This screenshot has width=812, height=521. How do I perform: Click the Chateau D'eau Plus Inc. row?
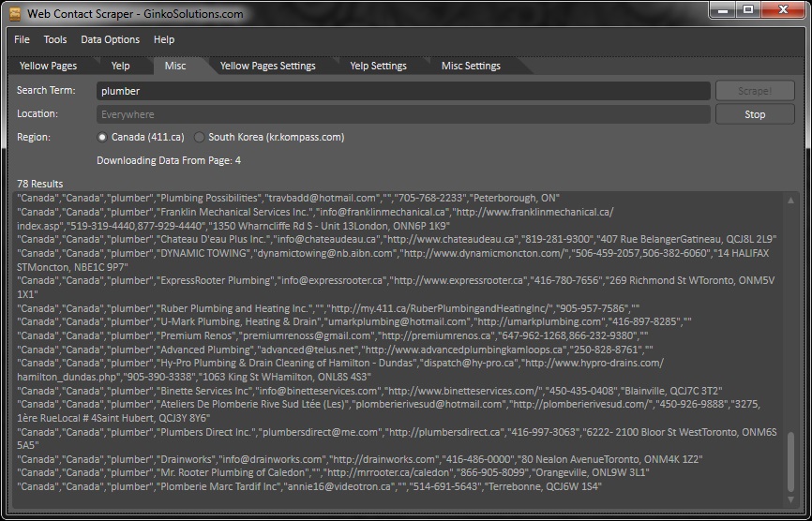pyautogui.click(x=397, y=239)
